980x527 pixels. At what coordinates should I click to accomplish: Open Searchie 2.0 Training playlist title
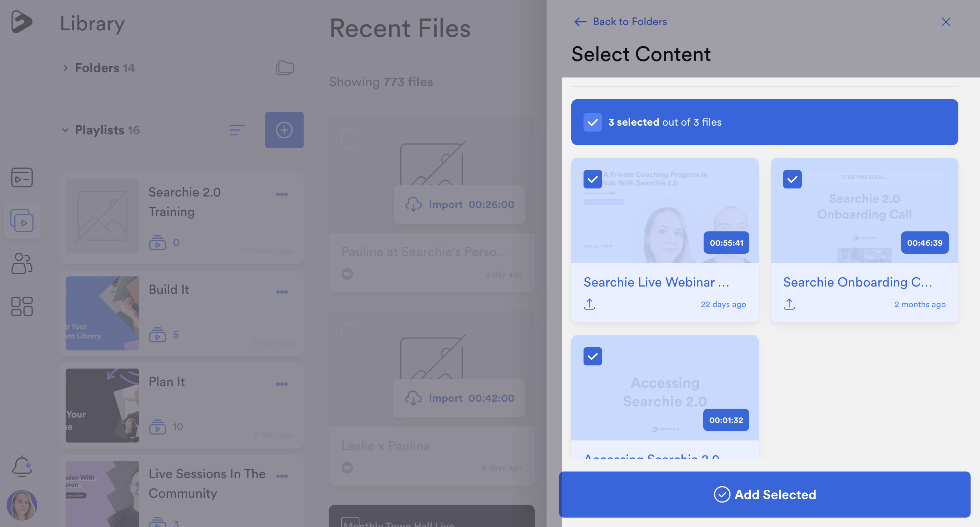tap(185, 202)
